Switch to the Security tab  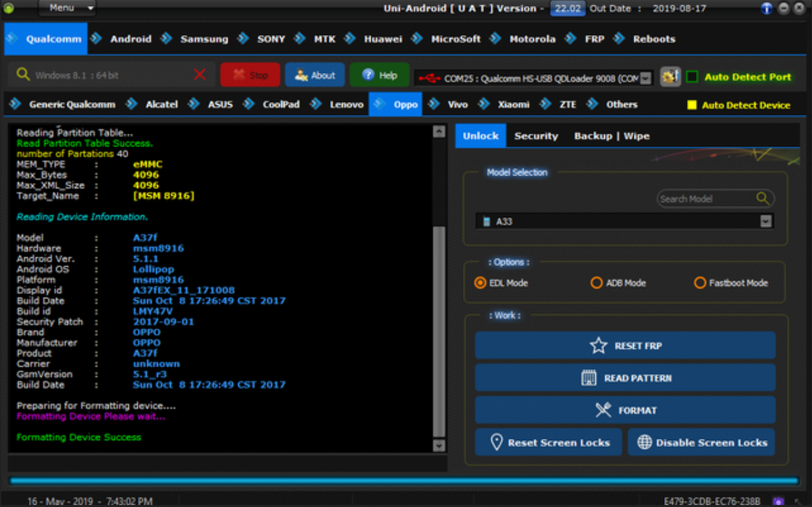coord(536,136)
